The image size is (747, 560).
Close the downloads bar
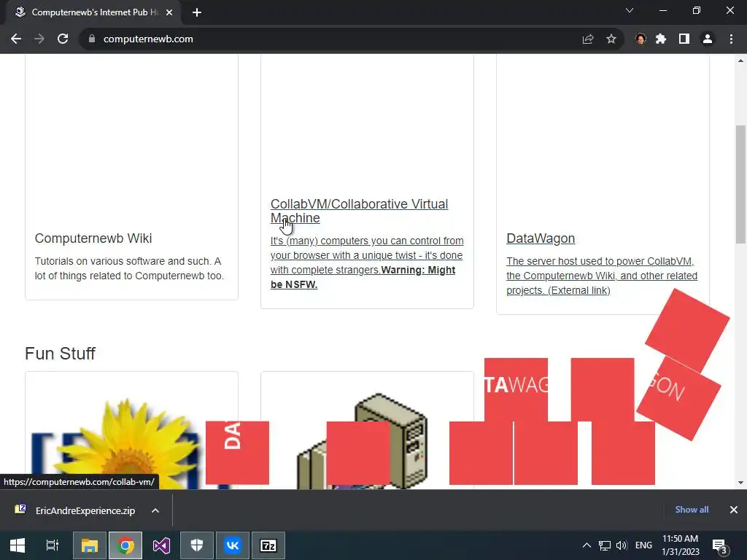point(734,510)
